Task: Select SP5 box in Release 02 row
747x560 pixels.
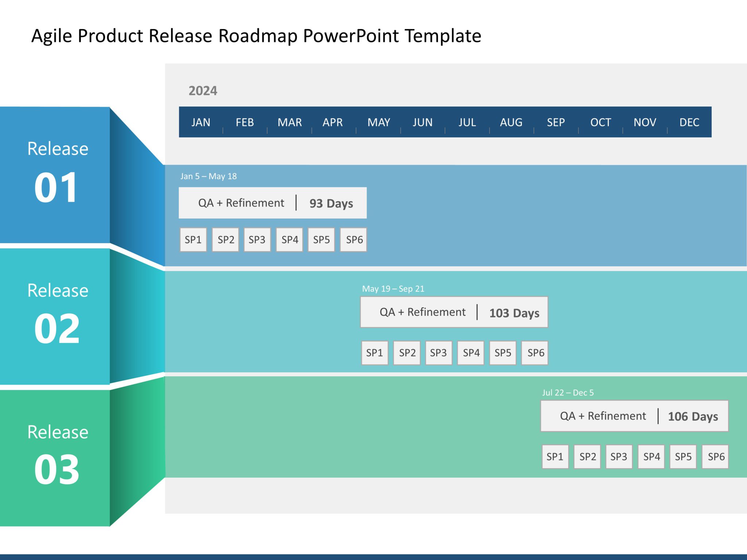Action: pos(503,353)
